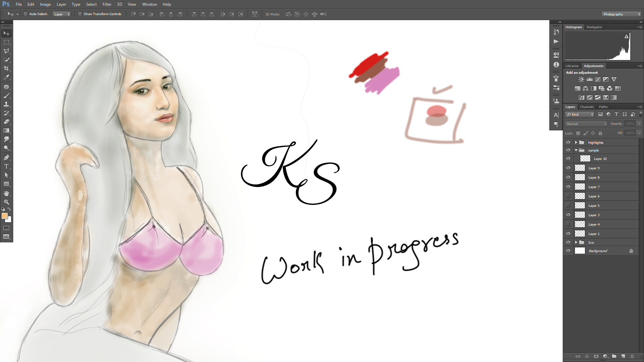Enable the Auto-Select checkbox
Screen dimensions: 644x362
point(25,14)
